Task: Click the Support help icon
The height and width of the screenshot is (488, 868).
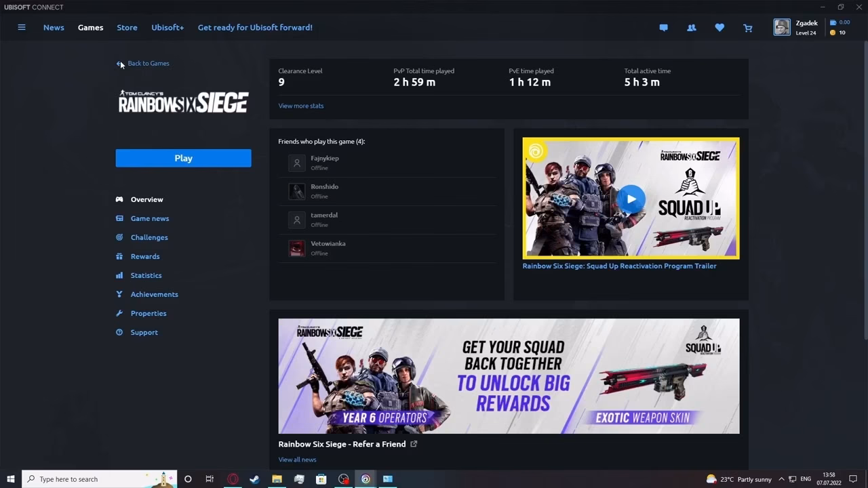Action: tap(119, 332)
